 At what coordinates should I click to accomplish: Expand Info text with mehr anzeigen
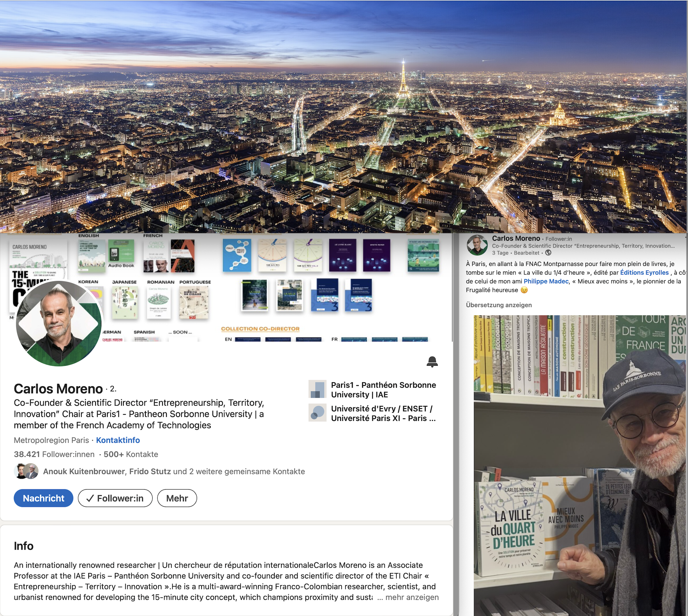(412, 597)
